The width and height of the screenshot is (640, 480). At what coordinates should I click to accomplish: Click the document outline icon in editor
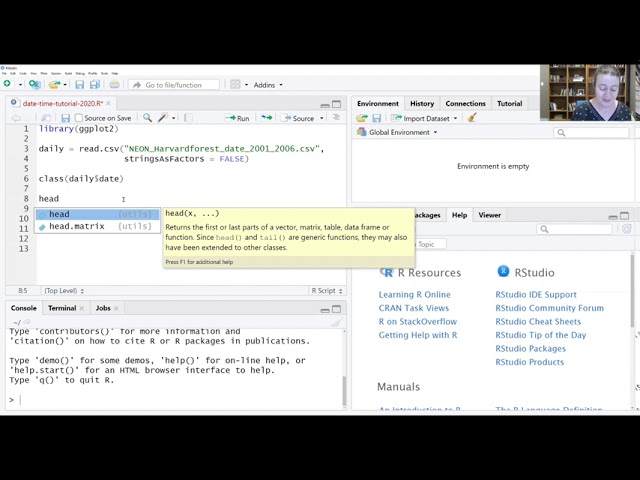point(336,118)
